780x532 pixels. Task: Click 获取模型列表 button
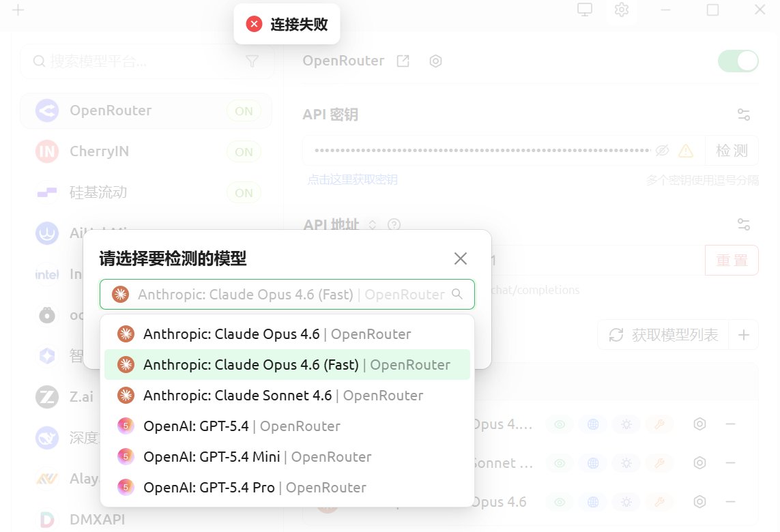pyautogui.click(x=663, y=335)
